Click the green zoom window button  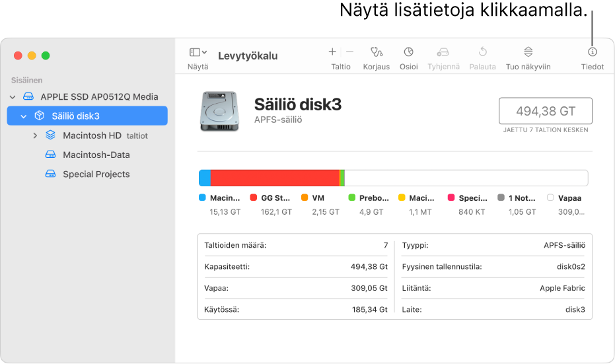46,55
